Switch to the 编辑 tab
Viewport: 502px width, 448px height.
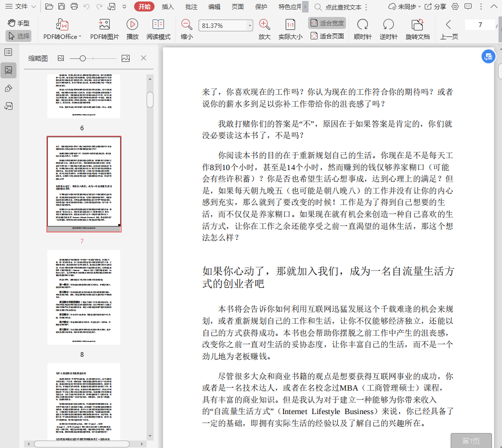pyautogui.click(x=214, y=6)
